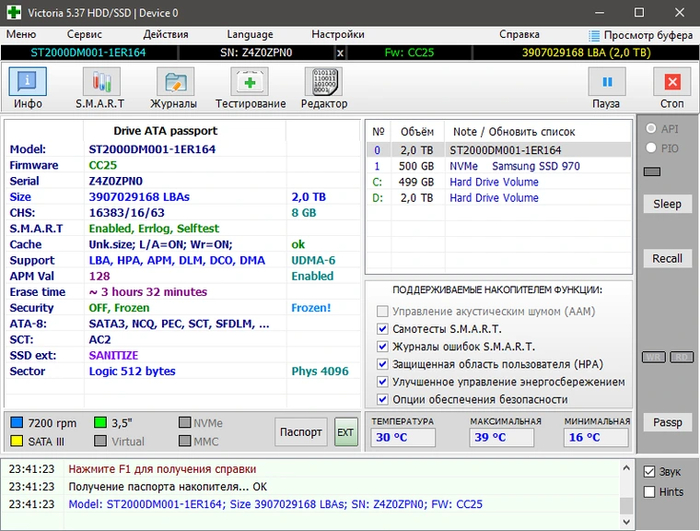Click Note / Обновить список header
This screenshot has height=531, width=700.
tap(514, 132)
